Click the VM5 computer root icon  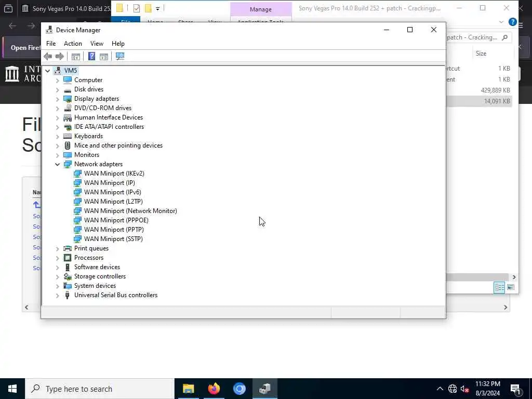58,71
